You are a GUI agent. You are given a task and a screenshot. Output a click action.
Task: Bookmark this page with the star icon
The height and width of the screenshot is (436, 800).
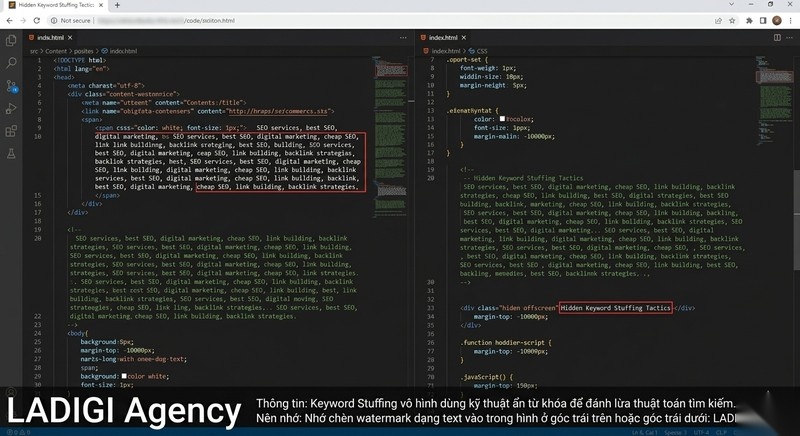(x=732, y=20)
